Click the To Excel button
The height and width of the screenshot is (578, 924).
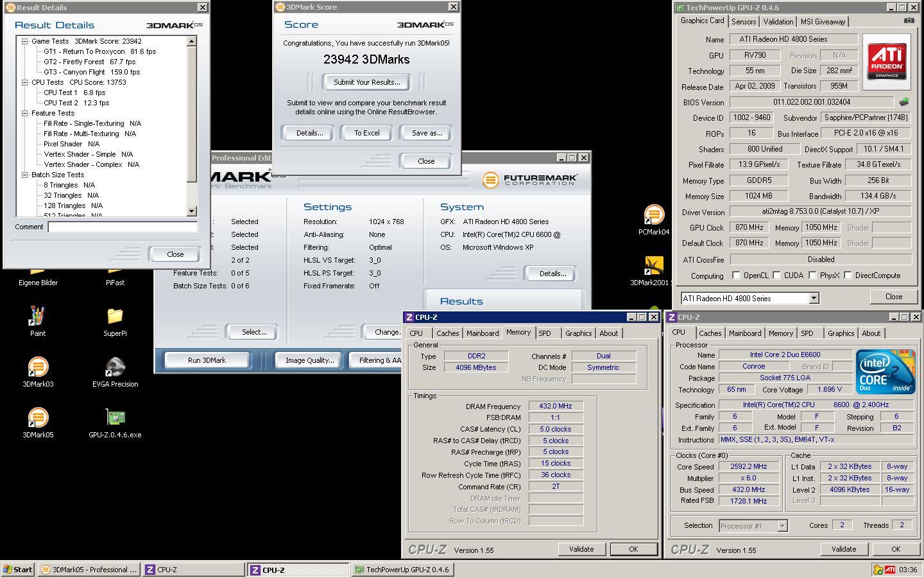click(x=367, y=133)
